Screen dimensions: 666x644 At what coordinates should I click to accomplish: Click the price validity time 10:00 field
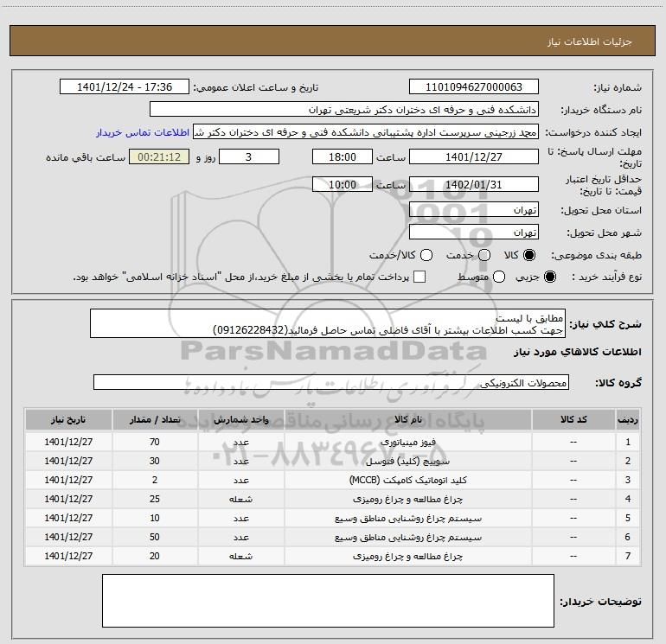tap(343, 184)
